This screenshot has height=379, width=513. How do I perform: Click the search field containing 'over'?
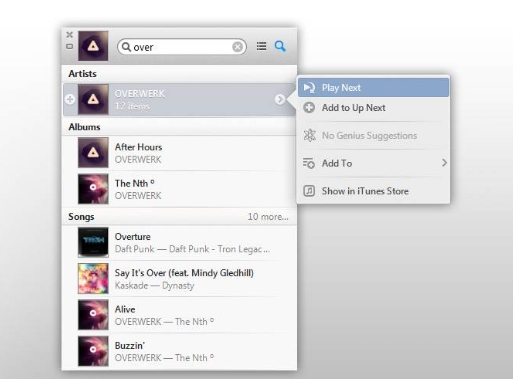tap(182, 47)
